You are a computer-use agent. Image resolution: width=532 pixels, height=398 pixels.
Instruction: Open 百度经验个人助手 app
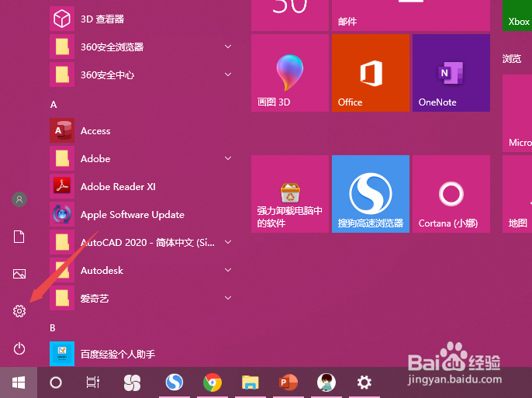(141, 354)
